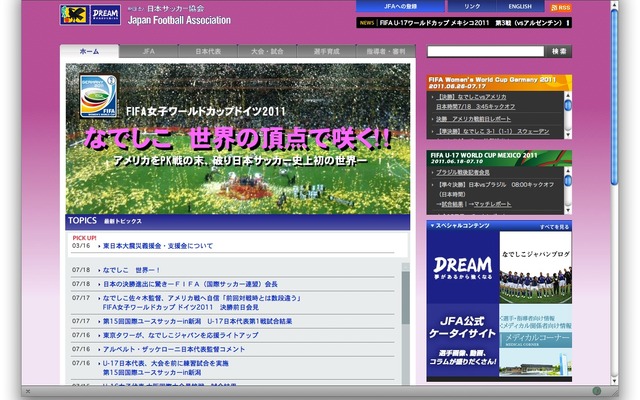Screen dimensions: 640x400
Task: Open the 東日本大震災義援金・支援金について link
Action: pos(158,246)
